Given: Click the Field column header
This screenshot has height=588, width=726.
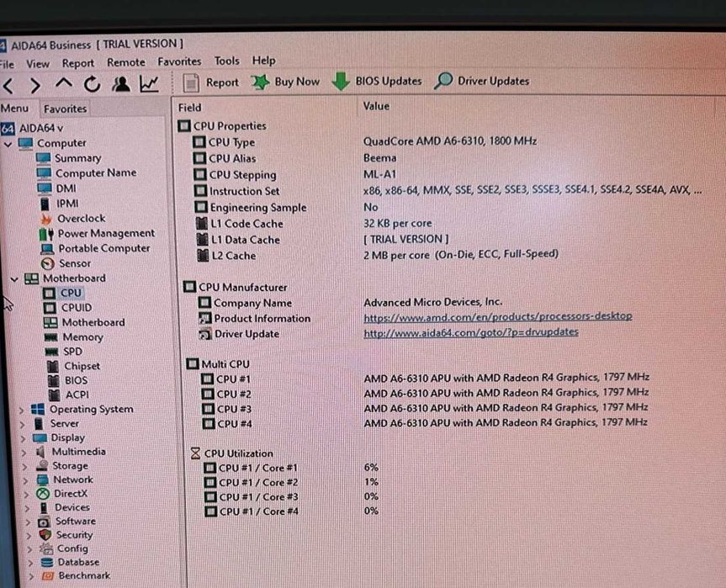Looking at the screenshot, I should tap(189, 108).
